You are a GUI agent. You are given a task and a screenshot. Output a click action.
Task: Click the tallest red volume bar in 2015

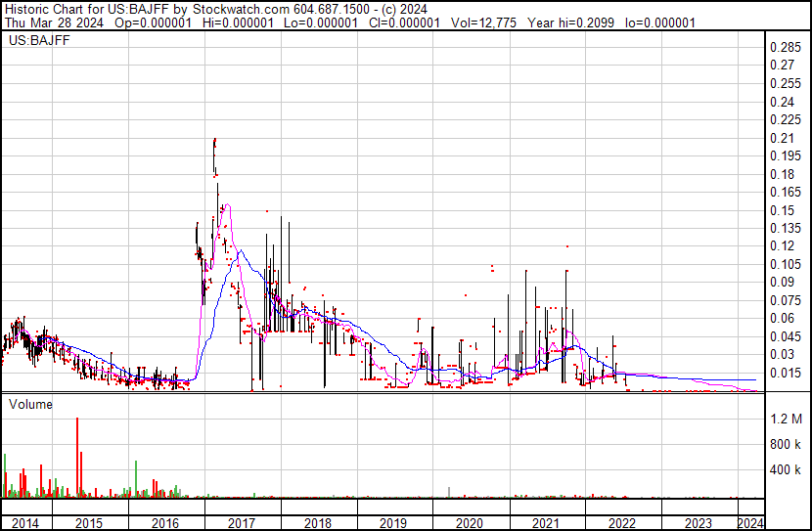pos(77,458)
